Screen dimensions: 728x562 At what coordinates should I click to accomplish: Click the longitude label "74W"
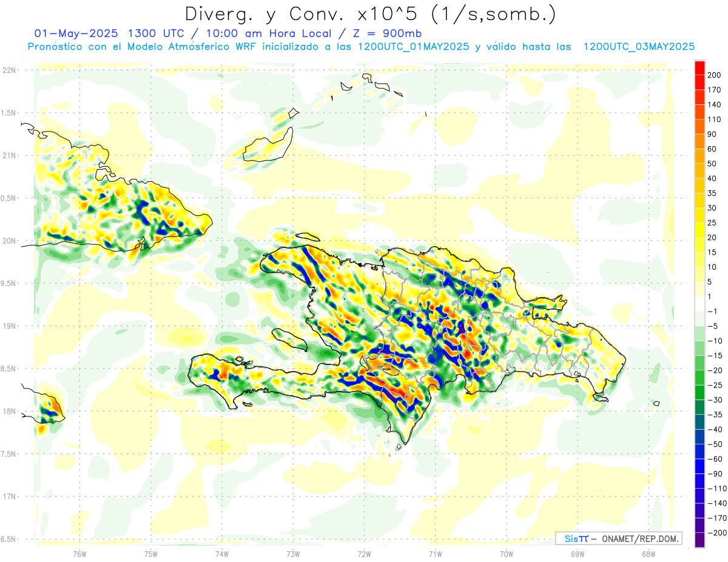pyautogui.click(x=222, y=554)
